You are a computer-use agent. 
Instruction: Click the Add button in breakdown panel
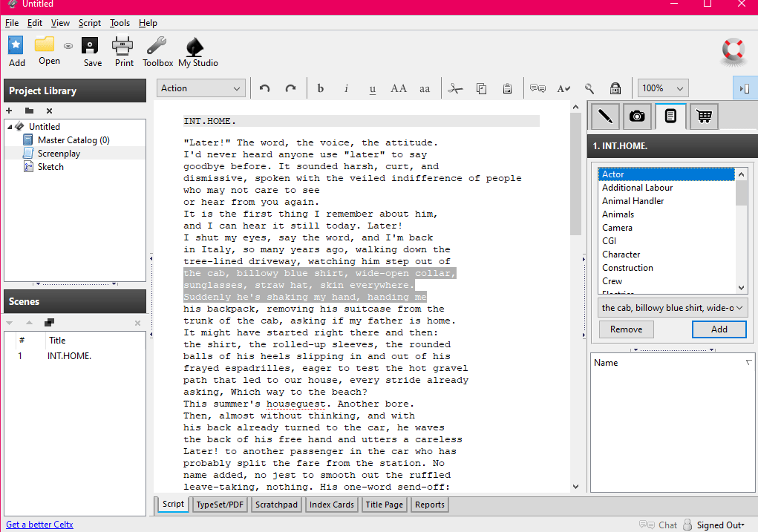click(719, 329)
